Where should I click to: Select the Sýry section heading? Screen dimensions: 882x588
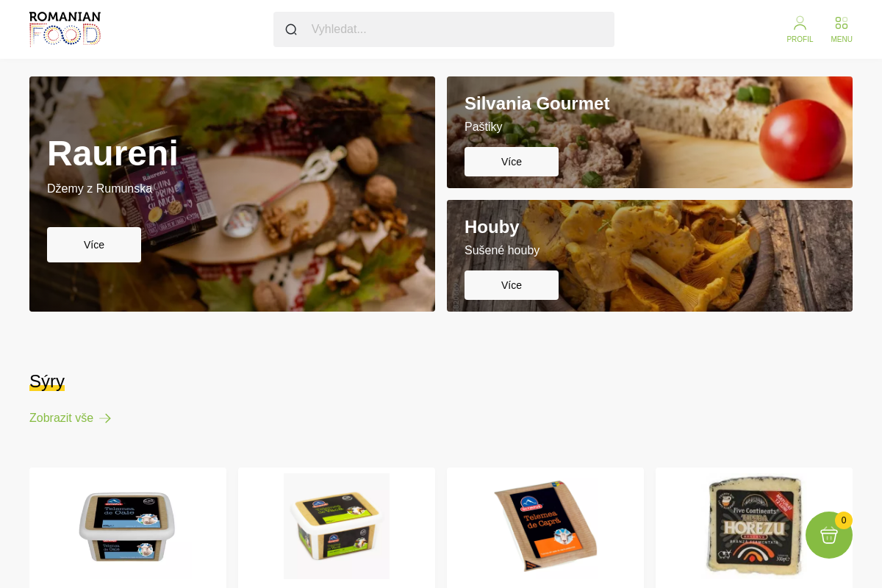[47, 381]
